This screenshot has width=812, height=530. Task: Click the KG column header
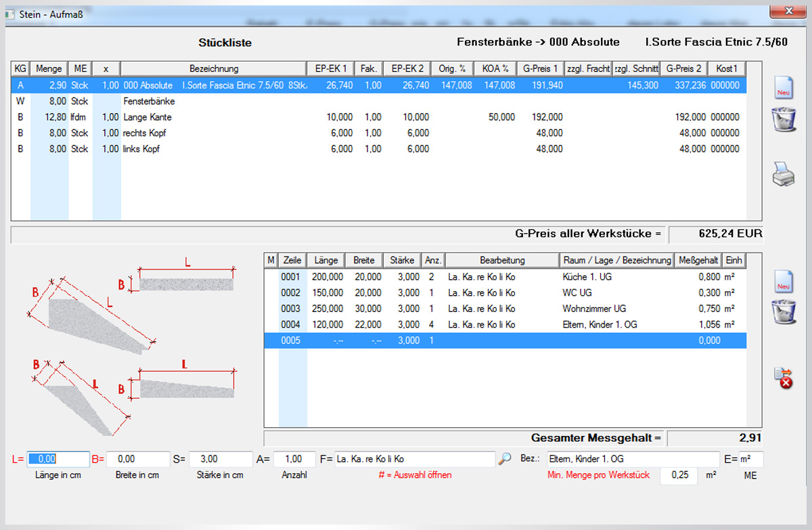[20, 68]
